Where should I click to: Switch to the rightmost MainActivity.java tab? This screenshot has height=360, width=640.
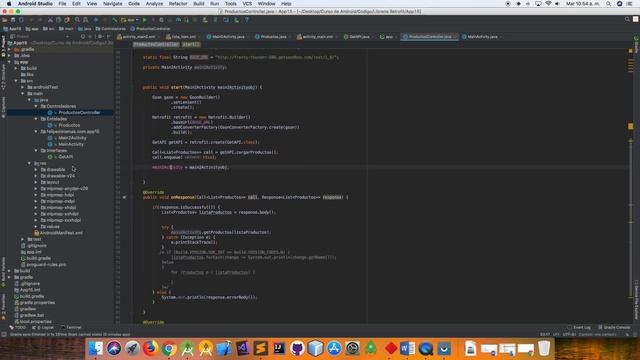(x=482, y=37)
